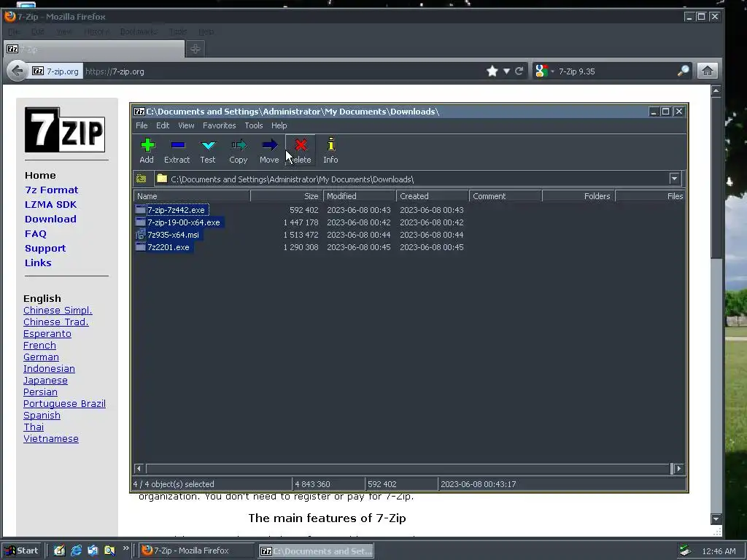Open the 7z Format page link

coord(52,190)
